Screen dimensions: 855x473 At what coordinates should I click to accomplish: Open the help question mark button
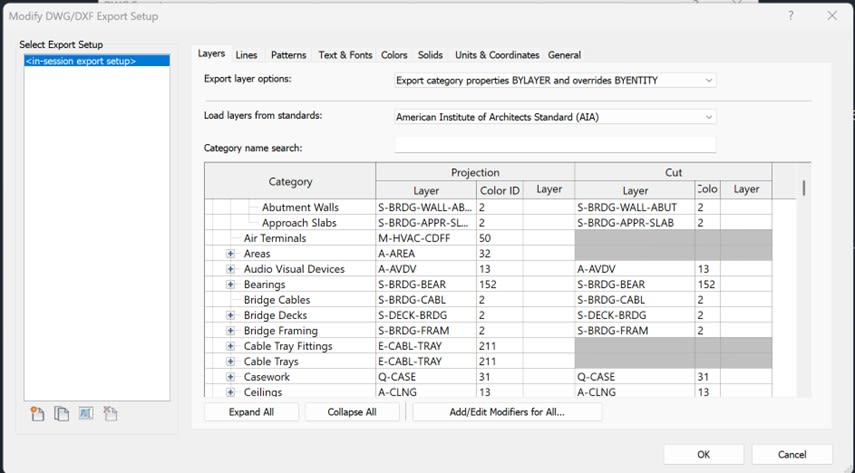click(x=791, y=16)
